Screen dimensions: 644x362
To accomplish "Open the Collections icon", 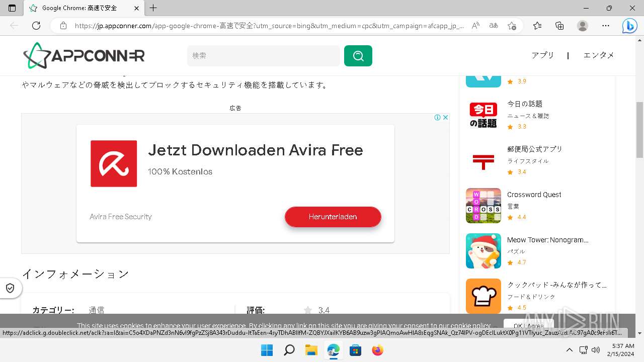I will [559, 26].
